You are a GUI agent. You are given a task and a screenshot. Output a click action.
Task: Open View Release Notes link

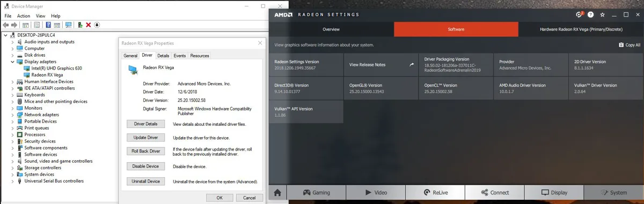coord(381,64)
